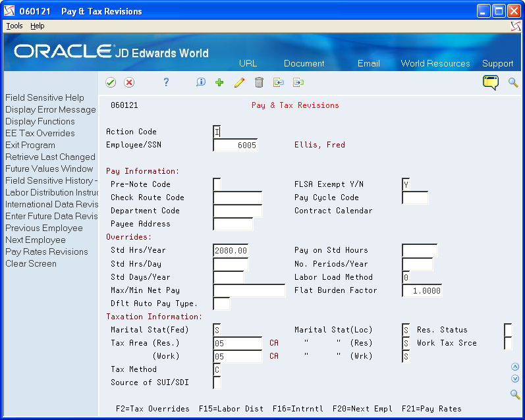This screenshot has width=525, height=420.
Task: Click the Pay on Std Hours field
Action: tap(420, 250)
